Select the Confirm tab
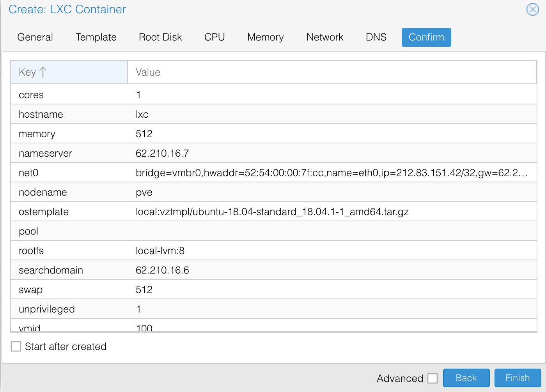 tap(426, 37)
